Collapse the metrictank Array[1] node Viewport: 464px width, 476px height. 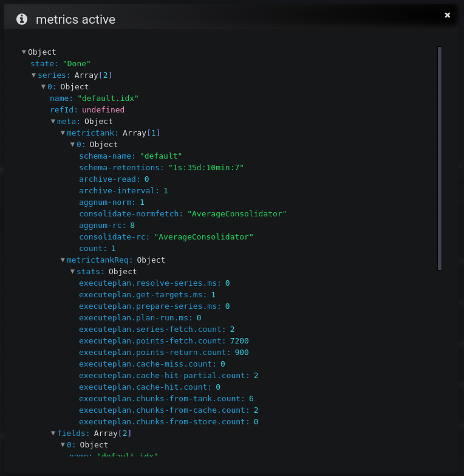pos(63,133)
